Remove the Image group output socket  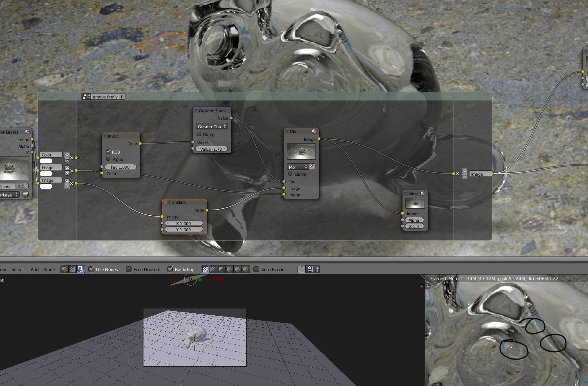(458, 174)
